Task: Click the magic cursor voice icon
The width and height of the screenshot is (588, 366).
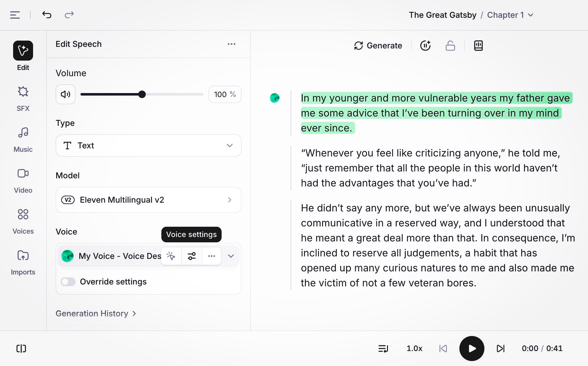Action: click(x=171, y=256)
